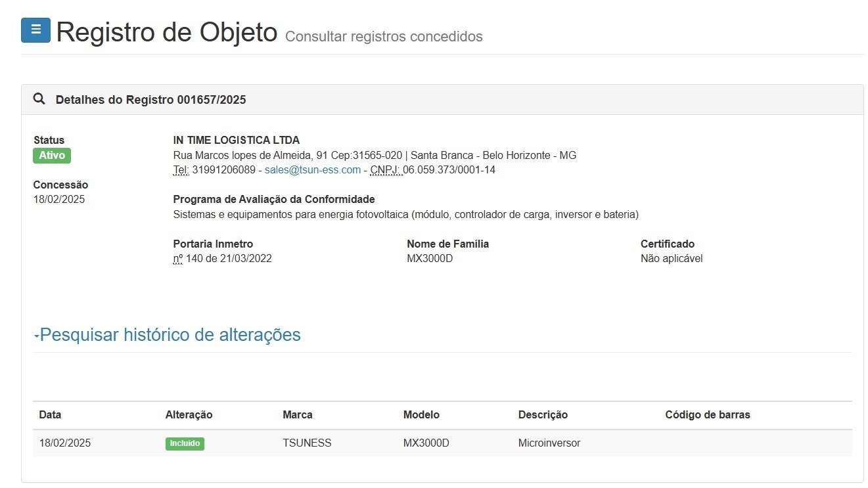Click the green Ativo status badge
Viewport: 868px width, 488px height.
[52, 156]
